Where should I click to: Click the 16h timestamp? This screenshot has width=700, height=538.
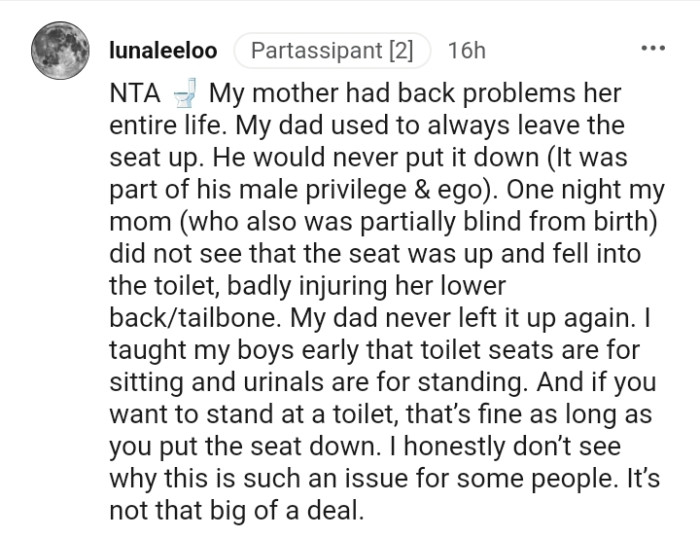tap(468, 49)
